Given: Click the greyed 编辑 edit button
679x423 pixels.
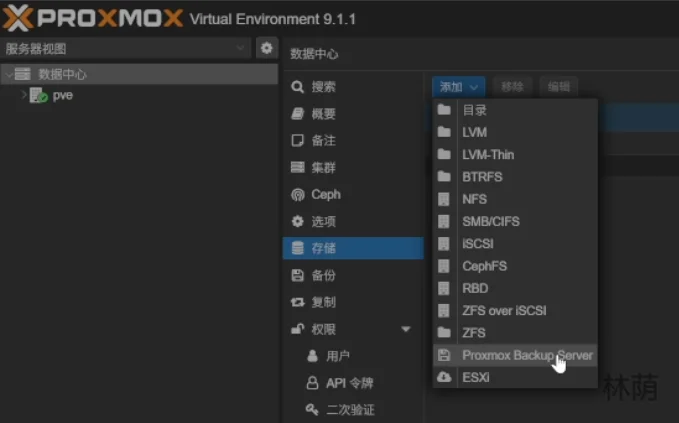Looking at the screenshot, I should pos(559,87).
